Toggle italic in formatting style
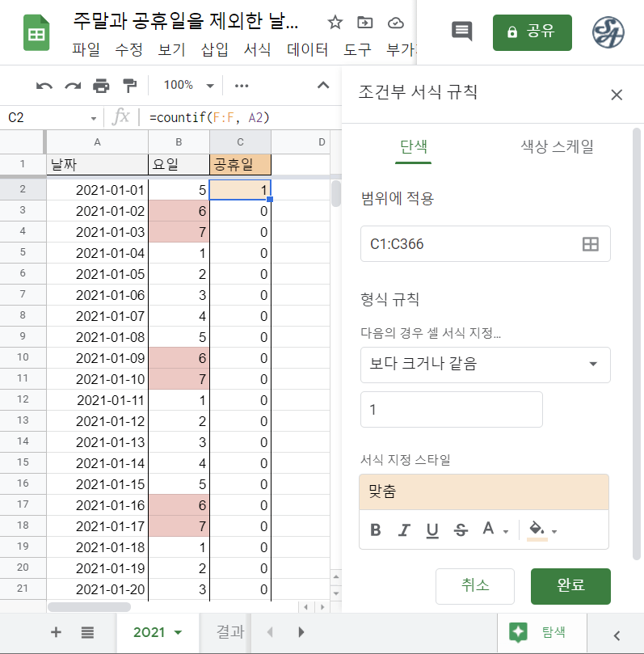The height and width of the screenshot is (654, 644). (404, 530)
